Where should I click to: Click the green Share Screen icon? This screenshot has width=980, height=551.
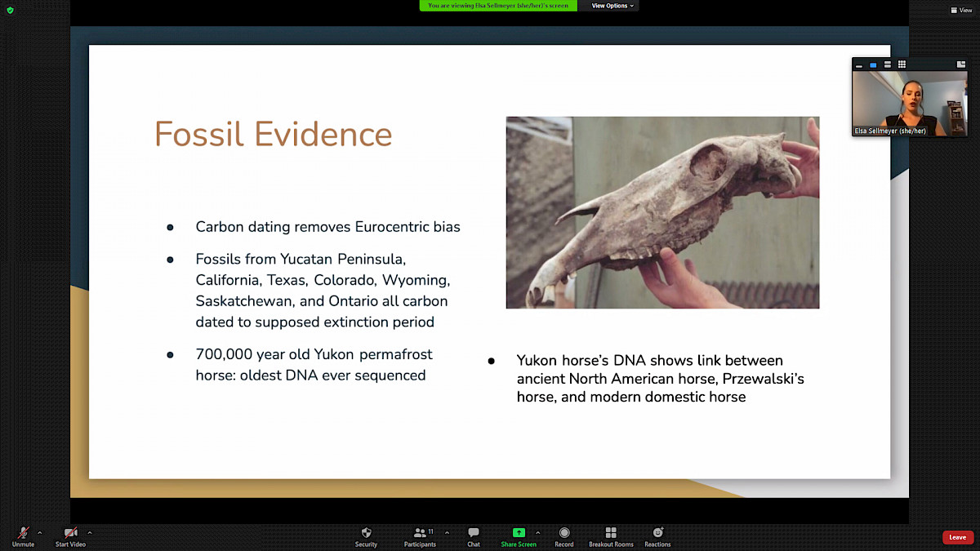point(519,533)
